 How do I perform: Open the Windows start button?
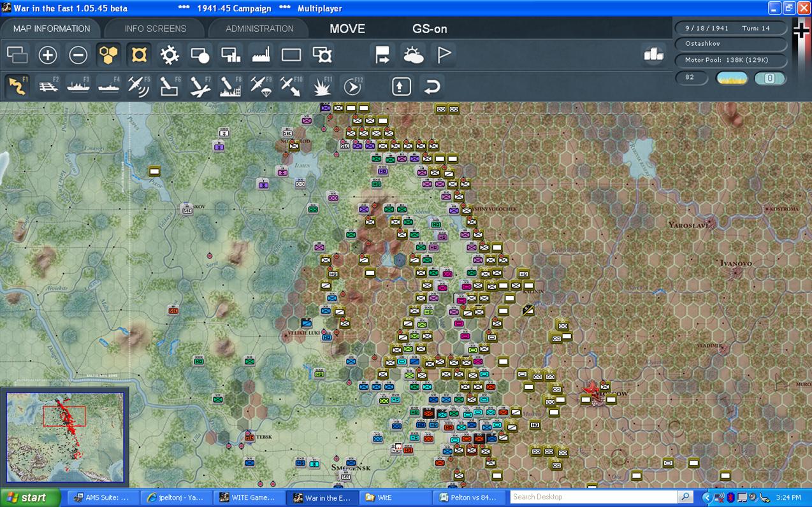click(x=31, y=497)
